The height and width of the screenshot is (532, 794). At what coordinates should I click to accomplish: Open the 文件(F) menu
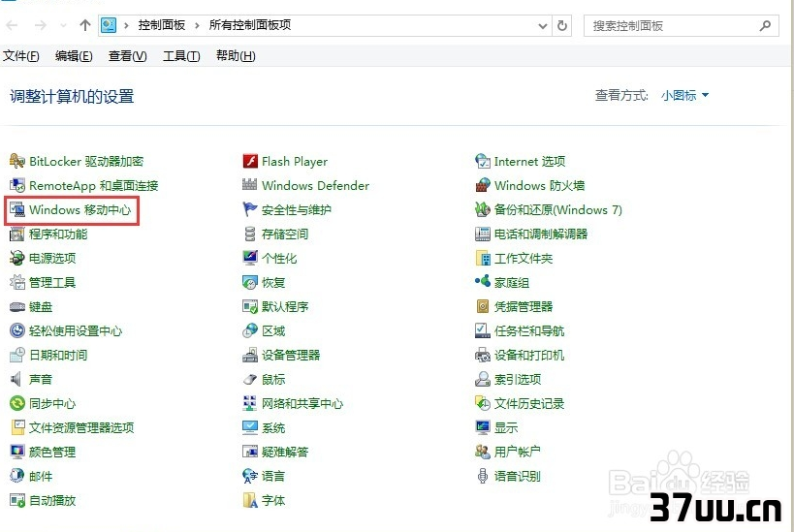click(x=20, y=55)
